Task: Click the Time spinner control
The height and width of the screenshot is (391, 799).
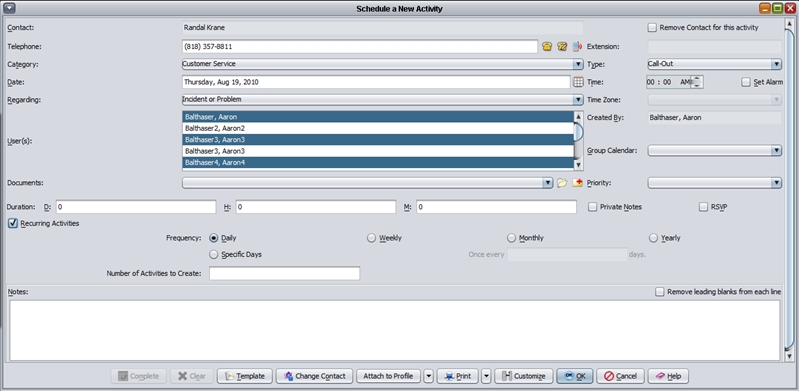Action: (x=697, y=82)
